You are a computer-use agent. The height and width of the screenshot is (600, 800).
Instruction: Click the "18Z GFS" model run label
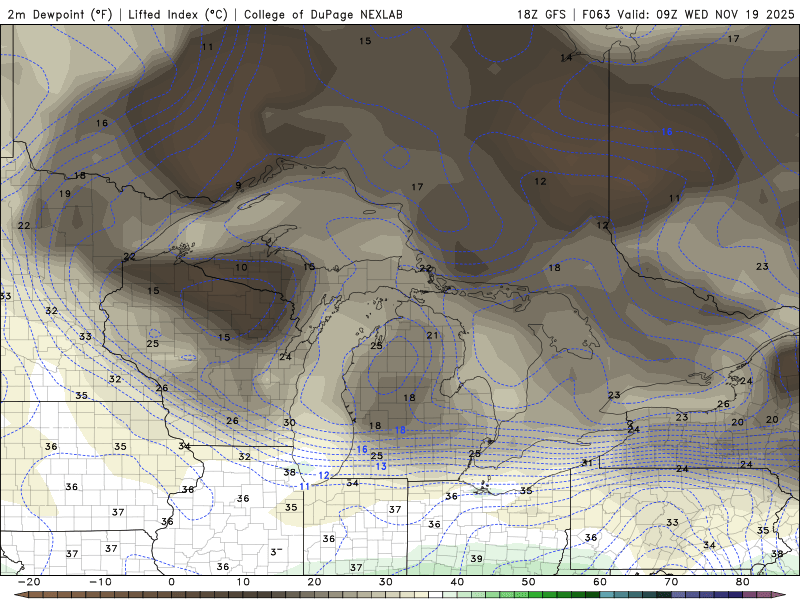coord(541,14)
